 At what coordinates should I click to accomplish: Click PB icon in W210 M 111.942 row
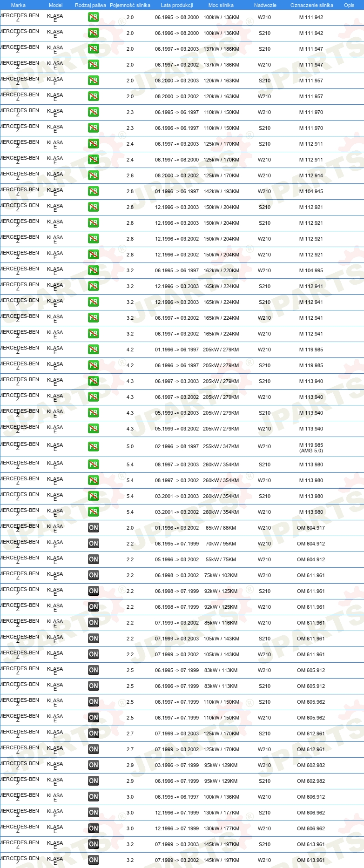click(94, 17)
